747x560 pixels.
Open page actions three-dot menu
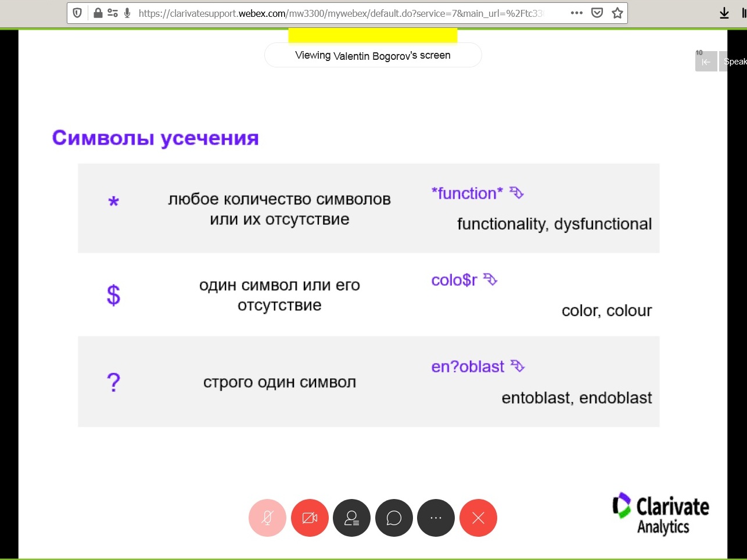tap(576, 13)
